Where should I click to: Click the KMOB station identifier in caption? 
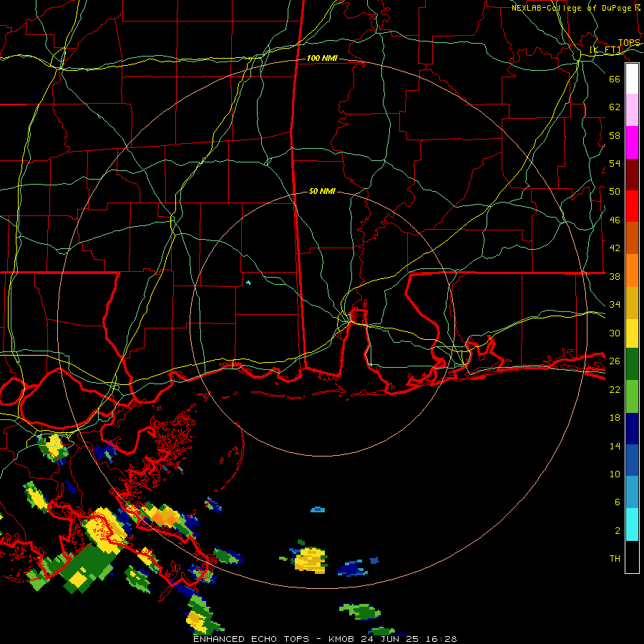[341, 639]
